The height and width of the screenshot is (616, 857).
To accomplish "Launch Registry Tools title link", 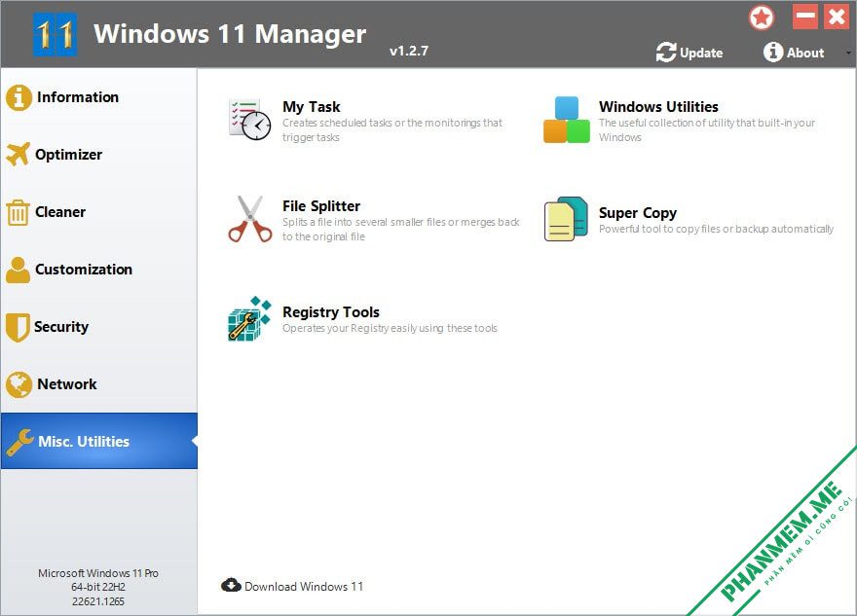I will click(331, 312).
